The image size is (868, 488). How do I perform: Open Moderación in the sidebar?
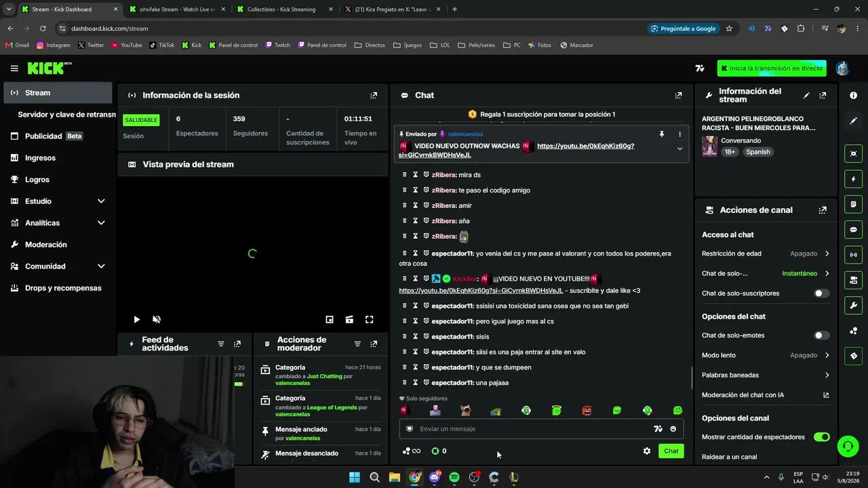point(58,245)
